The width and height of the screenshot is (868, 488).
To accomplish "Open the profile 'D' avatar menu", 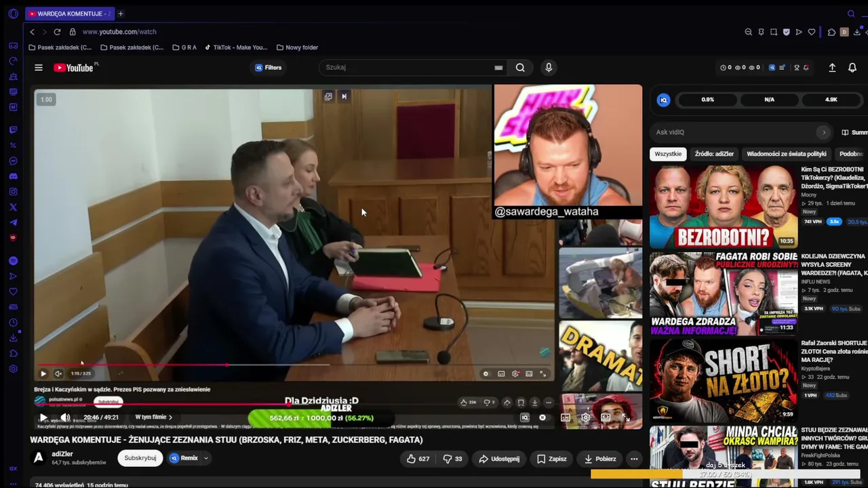I will coord(844,32).
